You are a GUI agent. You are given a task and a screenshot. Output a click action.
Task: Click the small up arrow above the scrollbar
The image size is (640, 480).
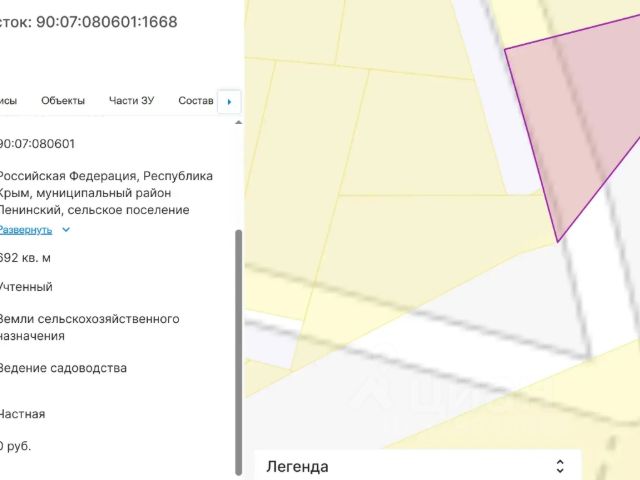[x=239, y=122]
